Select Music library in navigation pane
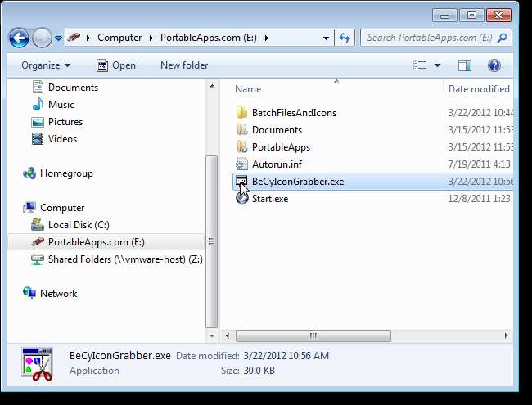The height and width of the screenshot is (405, 532). pyautogui.click(x=61, y=105)
